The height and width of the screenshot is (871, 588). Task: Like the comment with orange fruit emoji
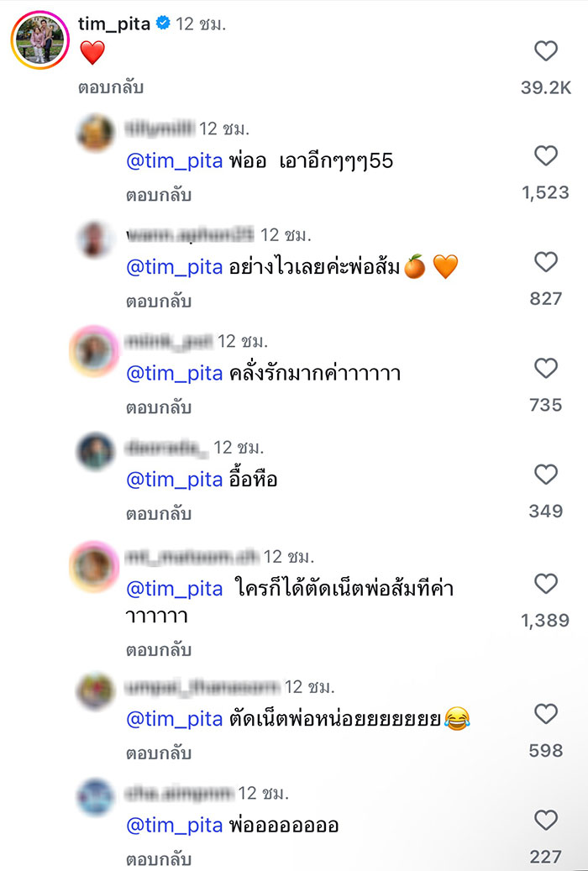click(x=546, y=262)
